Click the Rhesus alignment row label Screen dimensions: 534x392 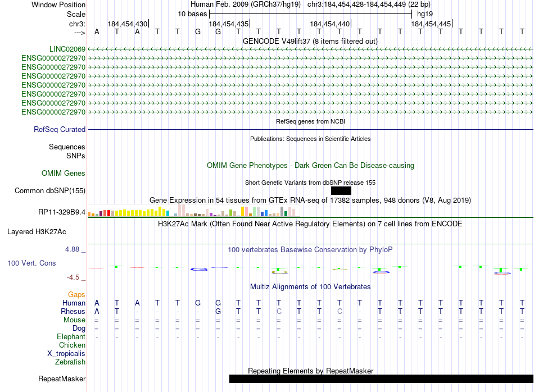tap(73, 311)
